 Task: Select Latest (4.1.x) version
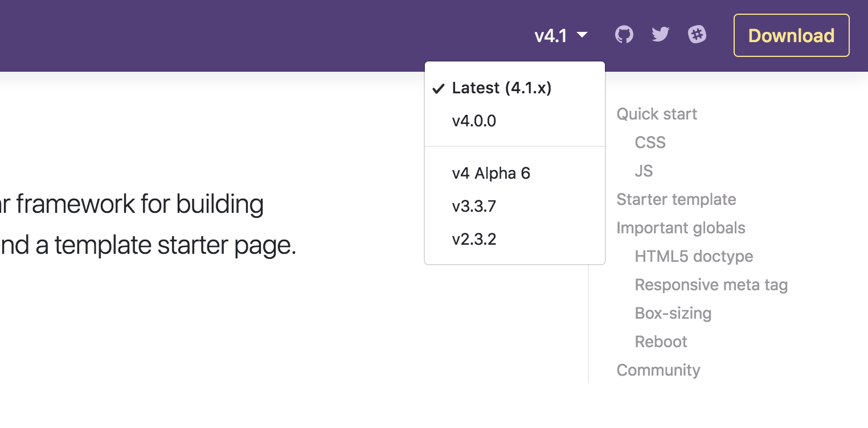point(515,88)
